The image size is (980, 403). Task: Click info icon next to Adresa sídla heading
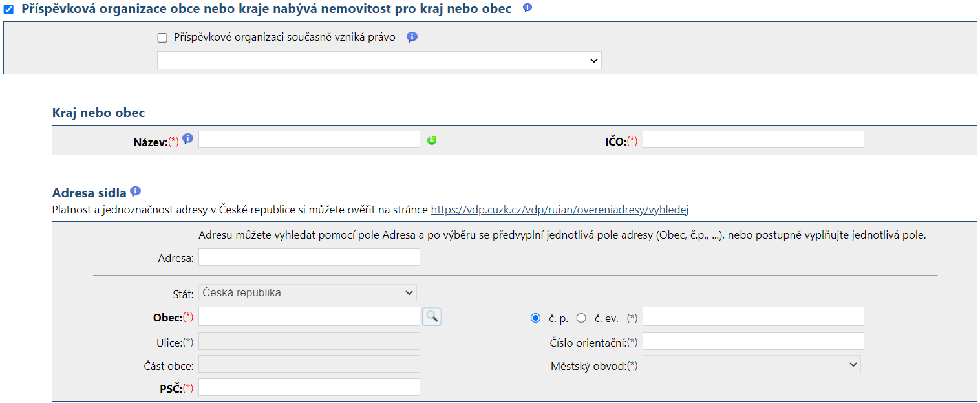click(x=135, y=191)
